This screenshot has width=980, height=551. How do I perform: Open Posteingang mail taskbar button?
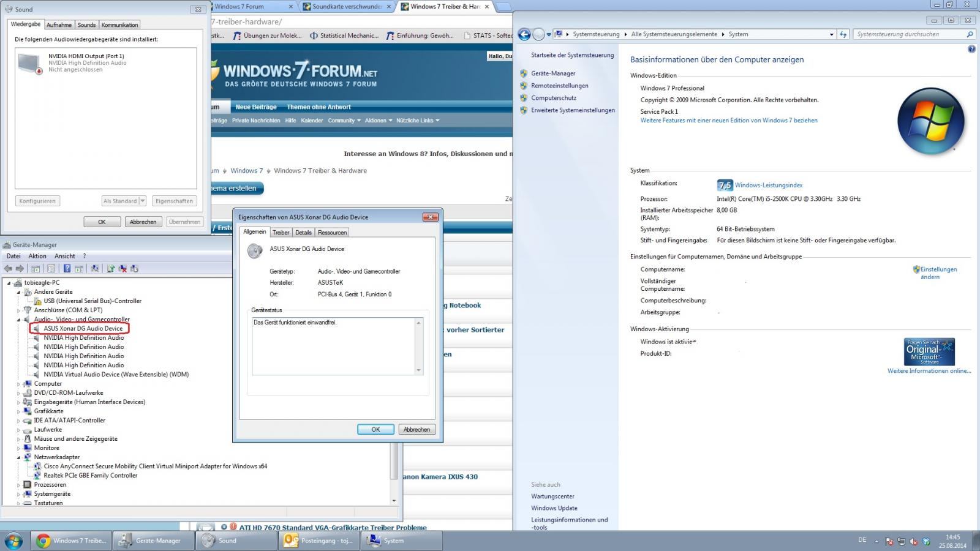pos(319,541)
